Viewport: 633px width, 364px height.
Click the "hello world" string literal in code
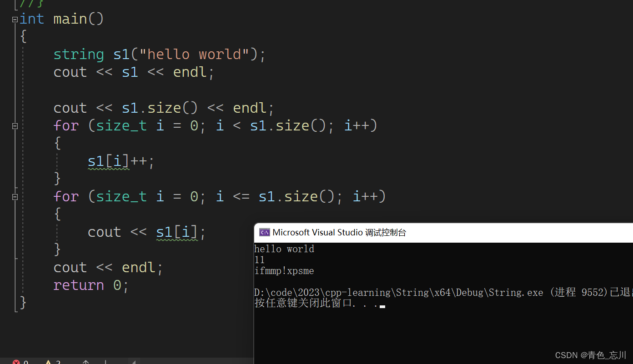click(194, 55)
